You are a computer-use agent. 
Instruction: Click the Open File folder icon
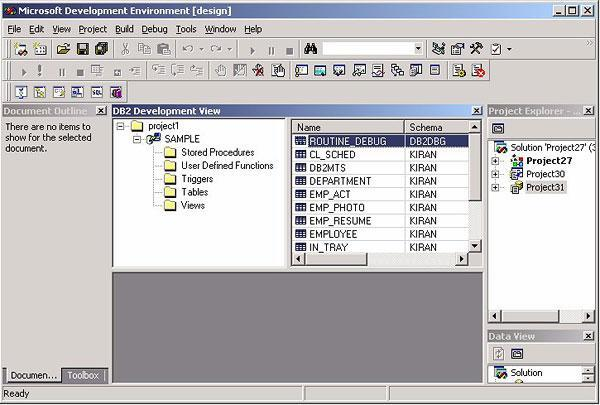63,49
